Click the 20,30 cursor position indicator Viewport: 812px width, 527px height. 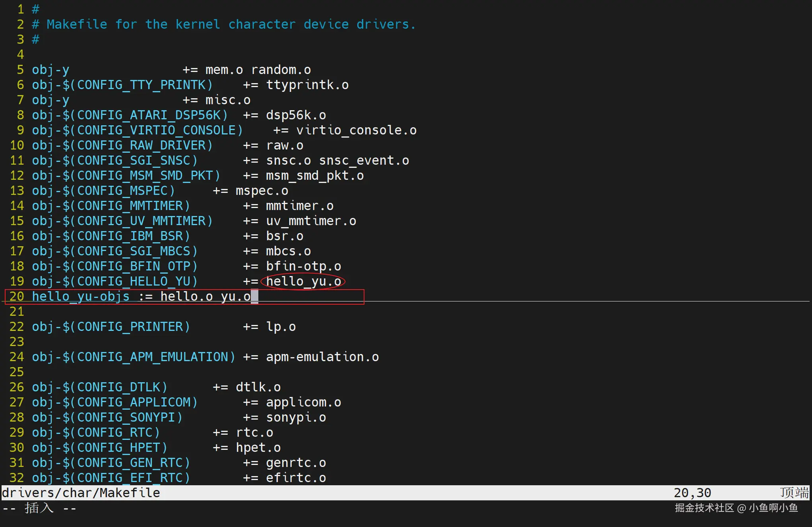692,493
